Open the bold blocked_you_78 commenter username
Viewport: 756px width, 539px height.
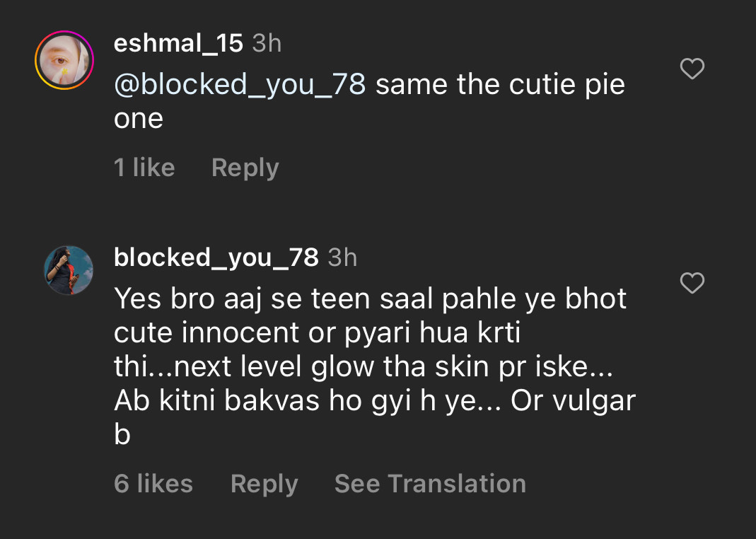pos(216,257)
